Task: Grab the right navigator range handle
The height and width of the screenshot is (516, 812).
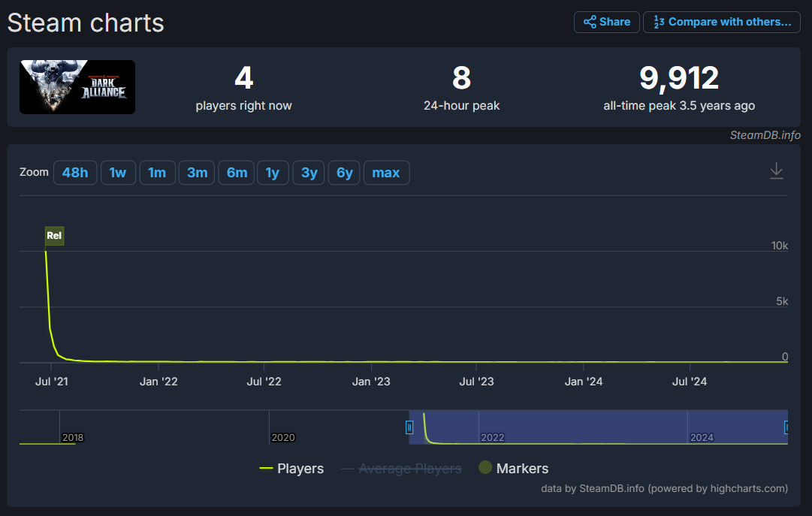Action: click(x=786, y=427)
